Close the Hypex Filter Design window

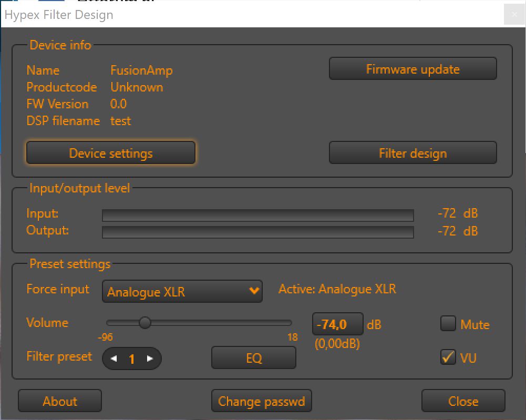point(514,14)
